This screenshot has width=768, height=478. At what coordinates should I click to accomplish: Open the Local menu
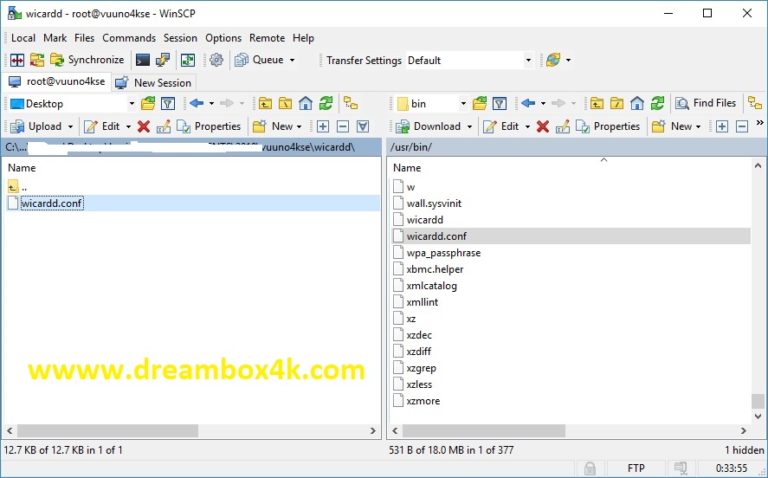23,38
